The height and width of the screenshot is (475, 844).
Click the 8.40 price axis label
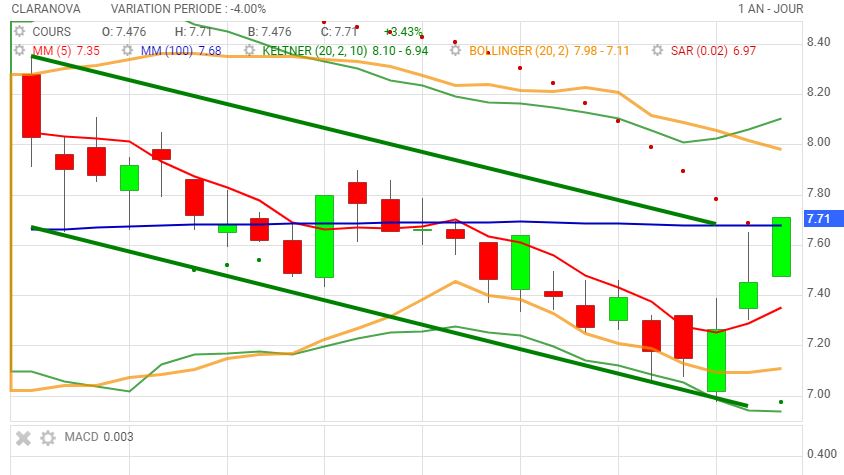click(818, 42)
